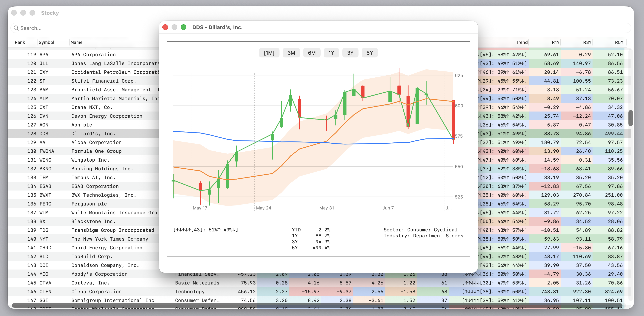
Task: Select the Ferguson plc row
Action: tap(83, 203)
